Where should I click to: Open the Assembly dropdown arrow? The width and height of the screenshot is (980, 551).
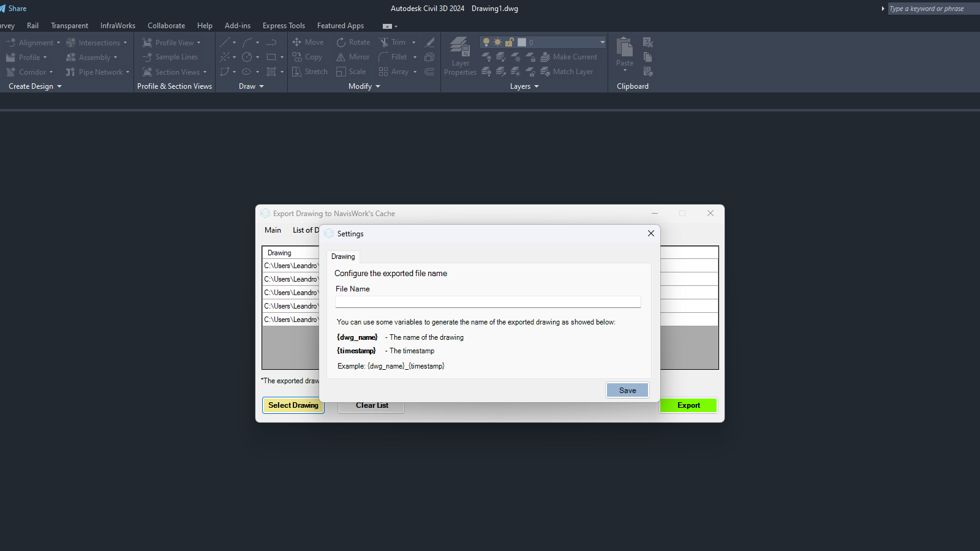coord(115,58)
